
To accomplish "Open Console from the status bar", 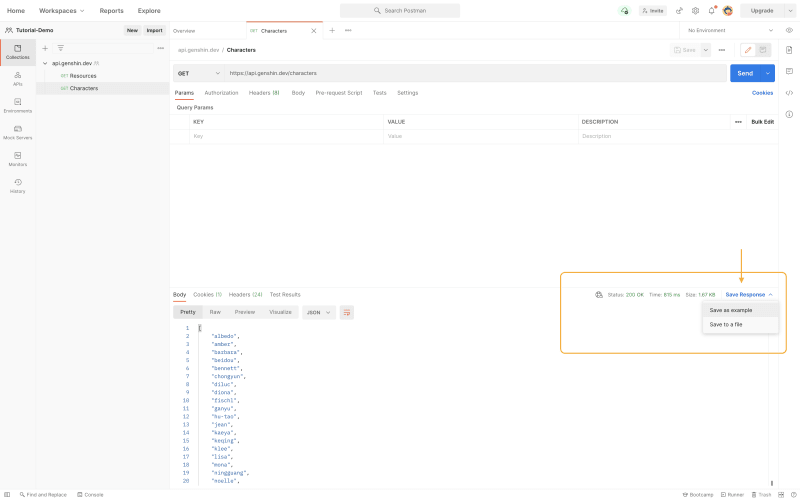I will (x=90, y=495).
